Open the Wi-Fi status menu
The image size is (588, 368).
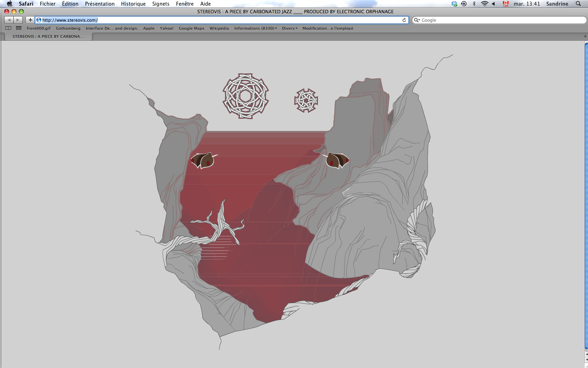pos(484,4)
